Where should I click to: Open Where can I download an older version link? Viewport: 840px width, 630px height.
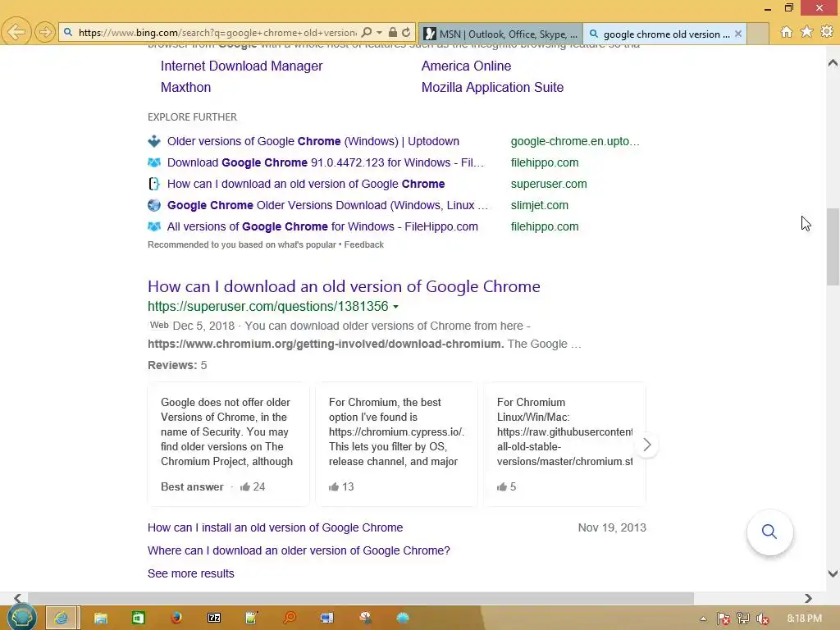point(299,550)
